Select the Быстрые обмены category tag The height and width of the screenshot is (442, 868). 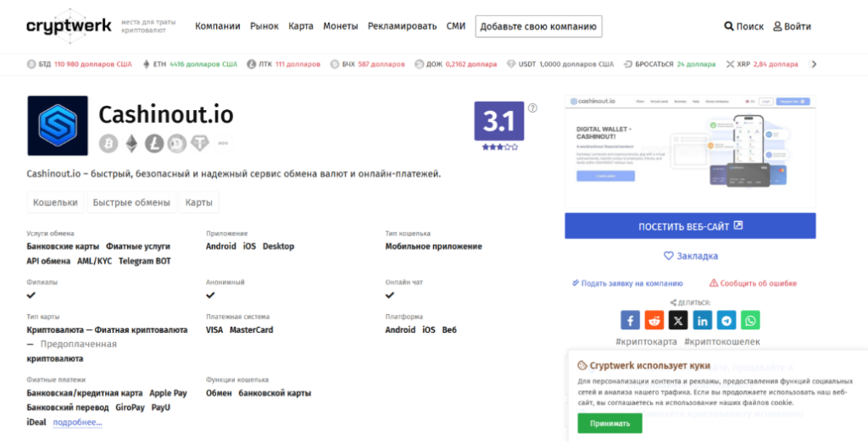pyautogui.click(x=131, y=202)
